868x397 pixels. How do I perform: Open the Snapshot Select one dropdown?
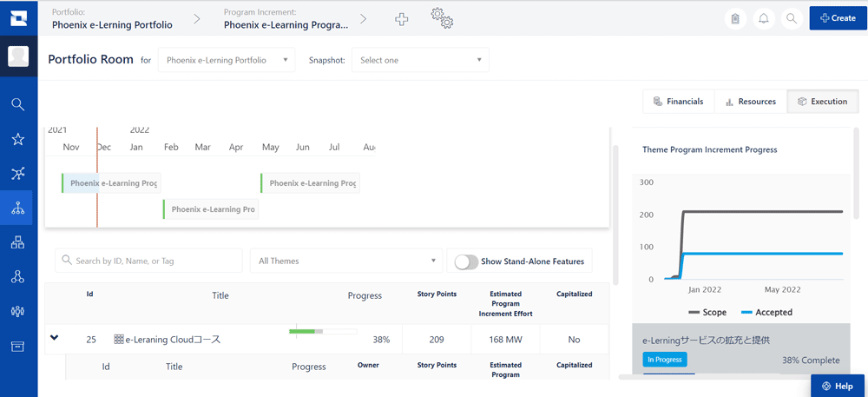tap(421, 60)
